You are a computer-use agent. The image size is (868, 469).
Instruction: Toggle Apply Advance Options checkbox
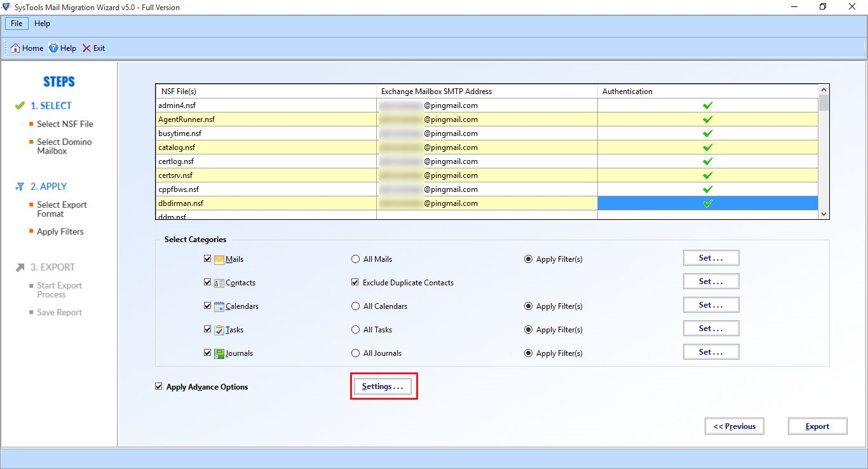[159, 386]
